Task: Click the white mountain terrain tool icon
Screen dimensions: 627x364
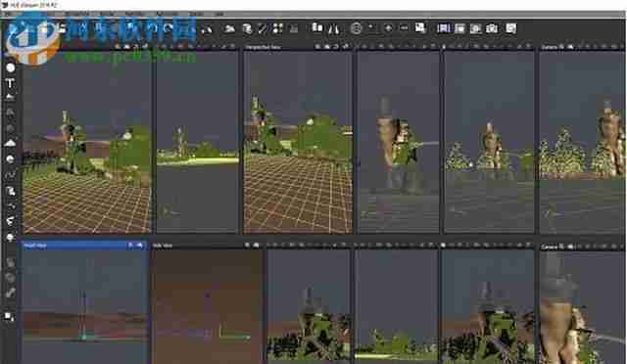Action: pos(11,143)
